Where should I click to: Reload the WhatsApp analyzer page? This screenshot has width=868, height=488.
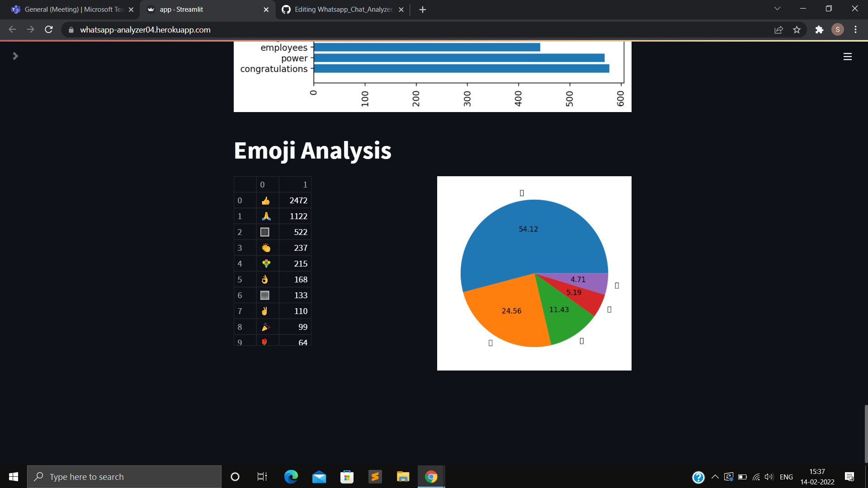click(48, 29)
